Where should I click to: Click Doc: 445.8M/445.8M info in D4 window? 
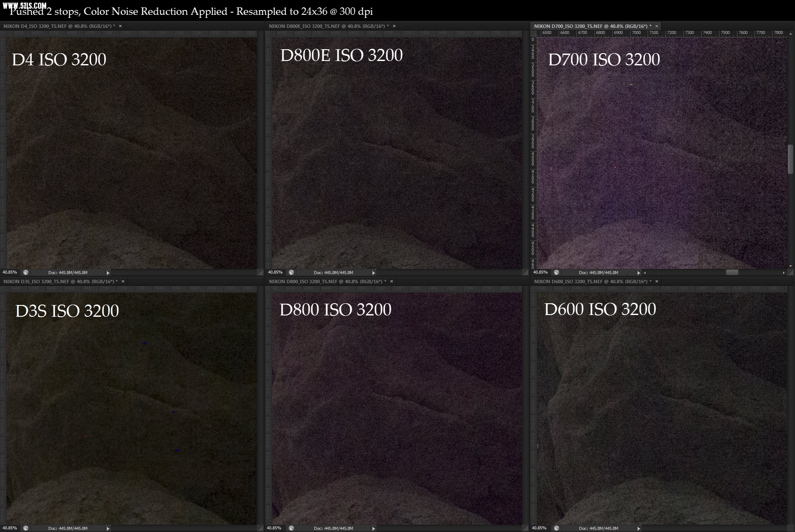pyautogui.click(x=68, y=273)
